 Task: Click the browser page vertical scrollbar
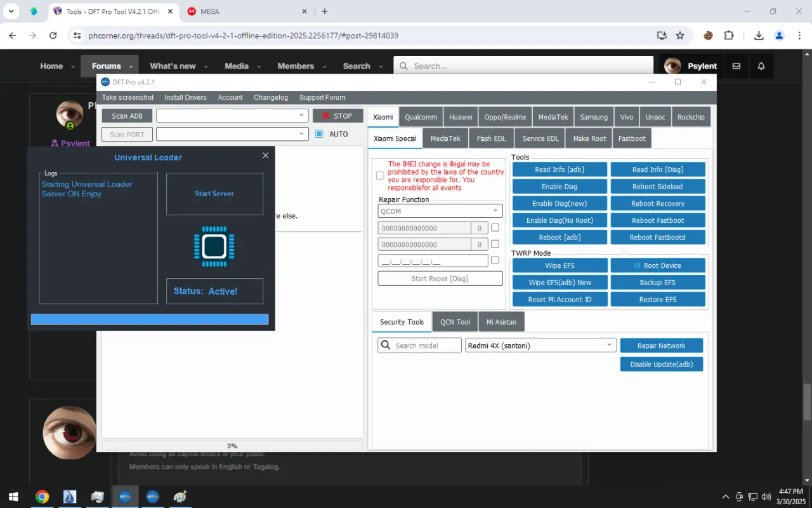pyautogui.click(x=807, y=401)
